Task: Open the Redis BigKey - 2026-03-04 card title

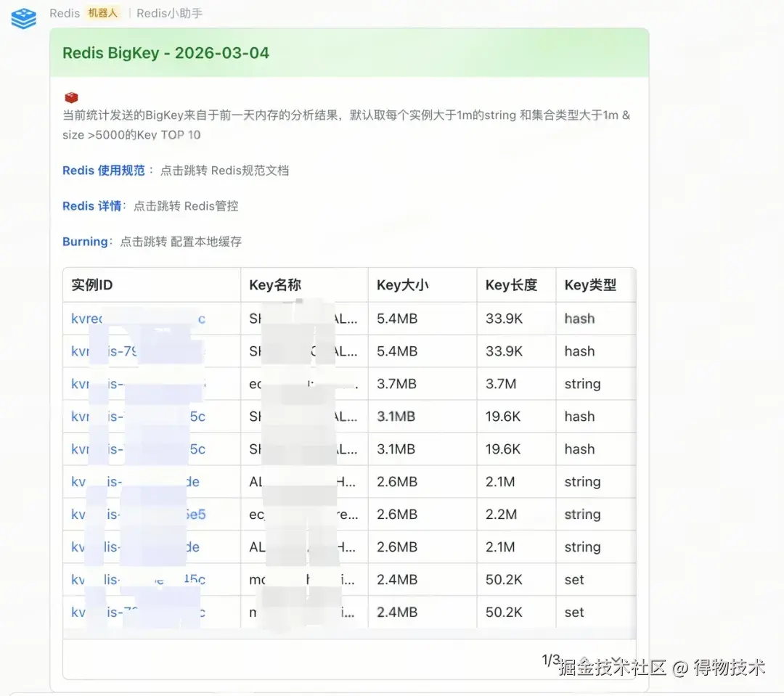Action: 166,53
